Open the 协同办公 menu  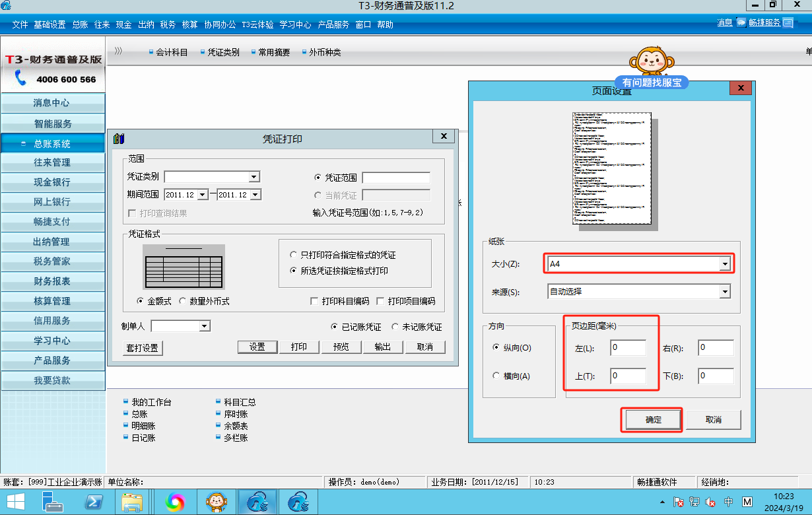[220, 24]
